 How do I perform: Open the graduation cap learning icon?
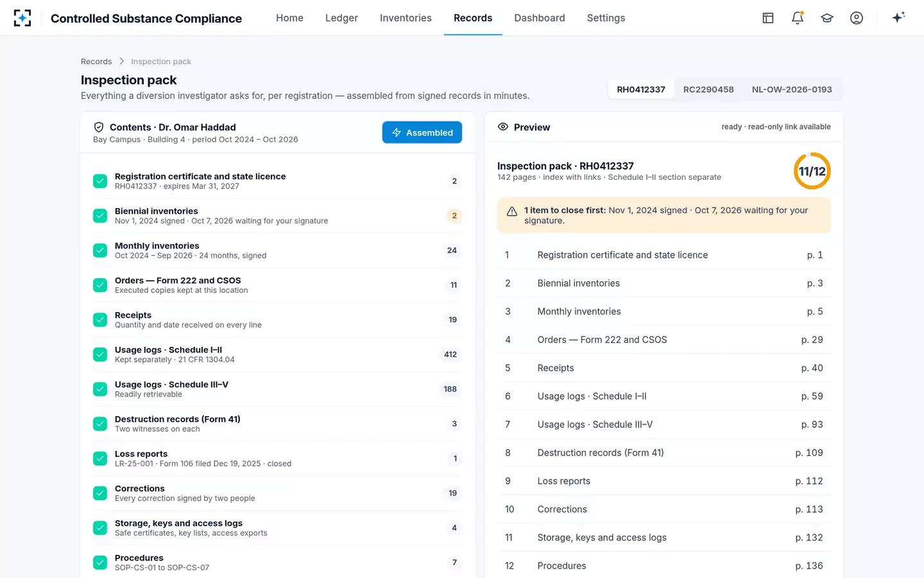pyautogui.click(x=827, y=18)
